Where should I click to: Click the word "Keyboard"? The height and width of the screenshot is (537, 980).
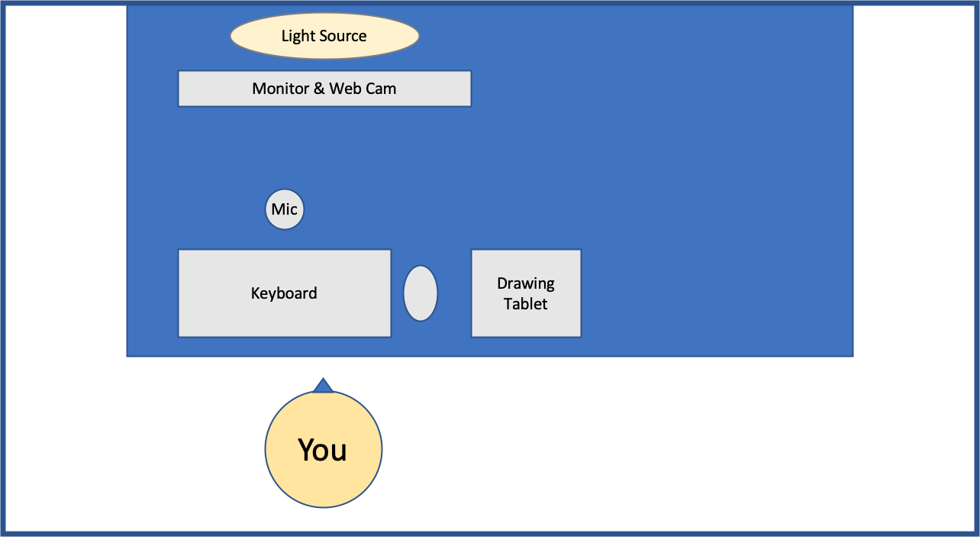tap(284, 293)
